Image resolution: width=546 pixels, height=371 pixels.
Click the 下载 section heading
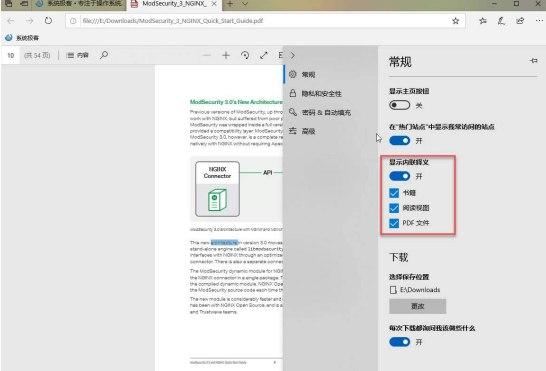(399, 257)
